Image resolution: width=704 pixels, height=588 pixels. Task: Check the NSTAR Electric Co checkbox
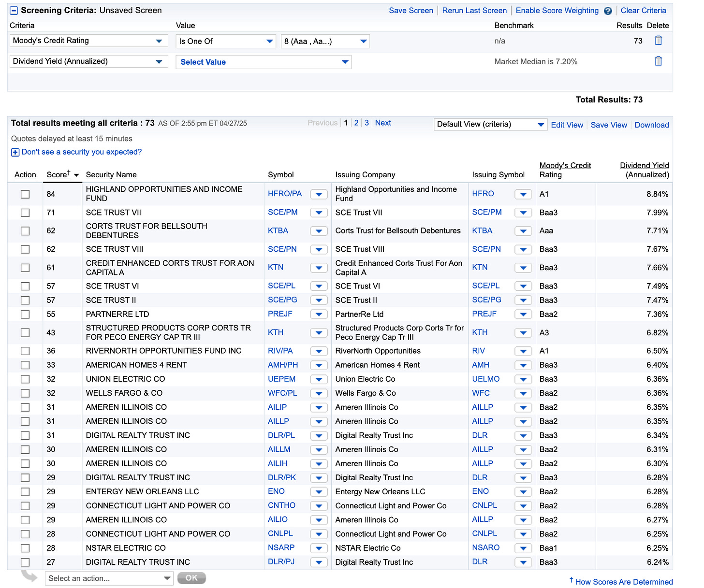click(25, 548)
